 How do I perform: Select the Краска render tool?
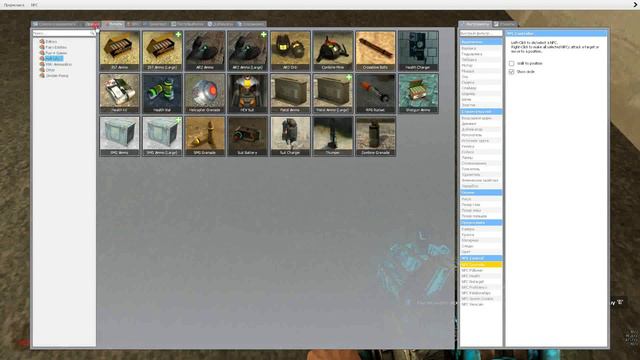tap(481, 235)
